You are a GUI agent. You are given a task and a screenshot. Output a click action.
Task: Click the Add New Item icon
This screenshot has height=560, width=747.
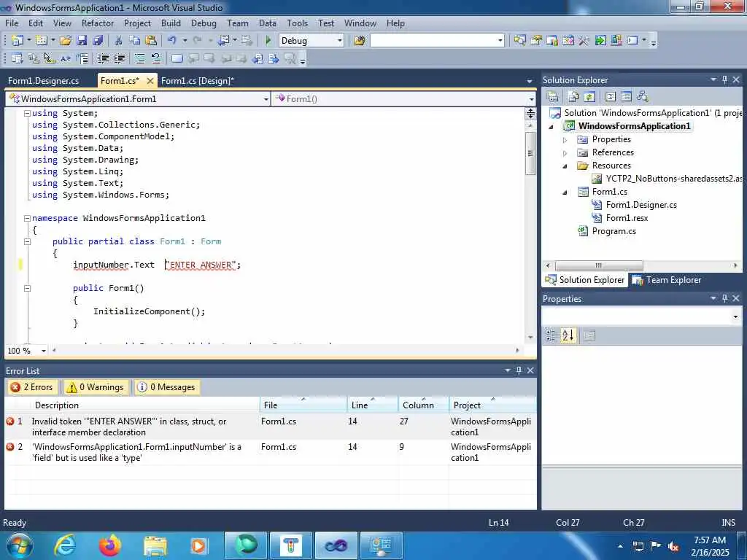point(42,41)
